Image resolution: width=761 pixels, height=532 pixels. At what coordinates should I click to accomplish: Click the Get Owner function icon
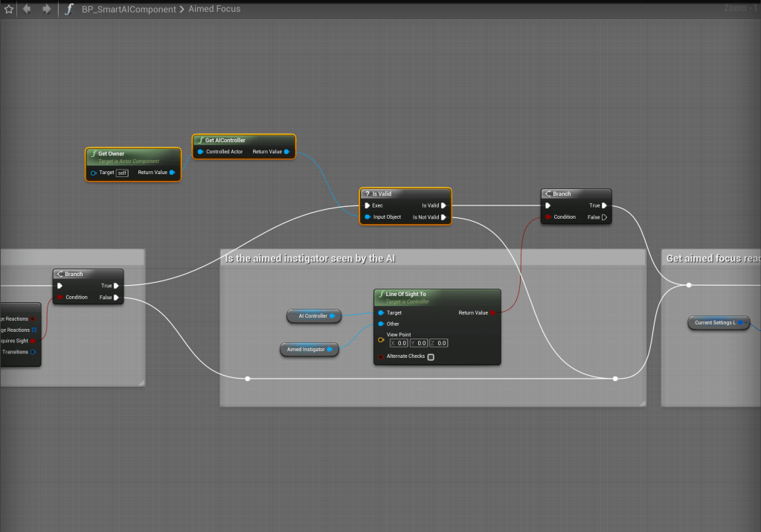[94, 153]
